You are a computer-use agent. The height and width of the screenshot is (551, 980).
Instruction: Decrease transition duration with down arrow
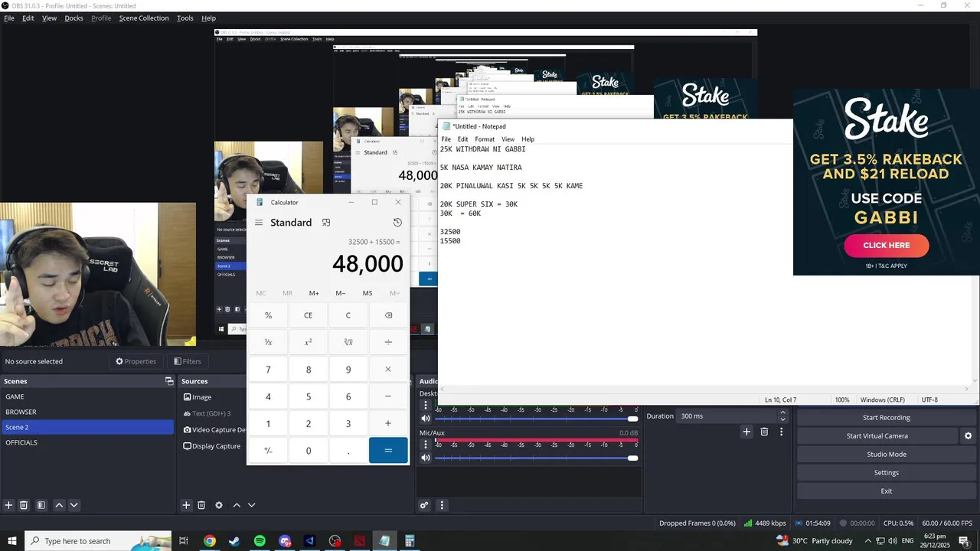782,420
